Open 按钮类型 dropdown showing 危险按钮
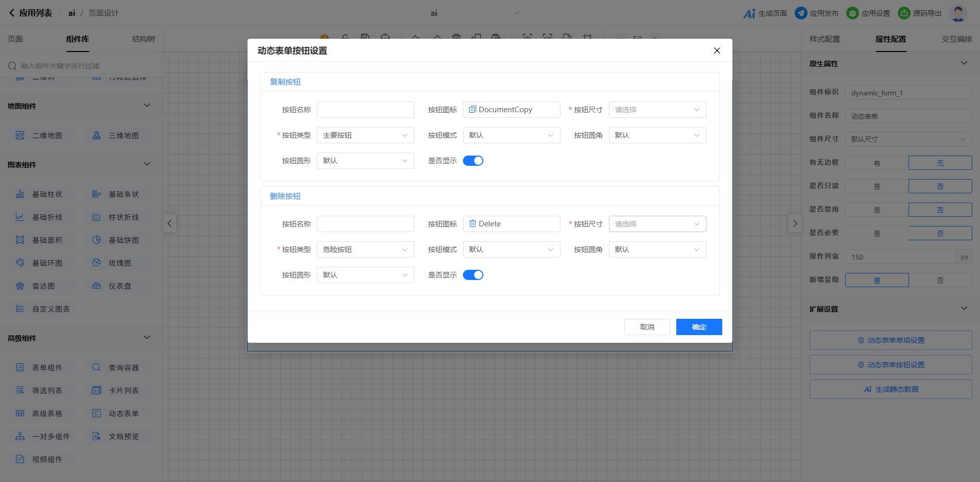The width and height of the screenshot is (980, 482). click(x=365, y=249)
